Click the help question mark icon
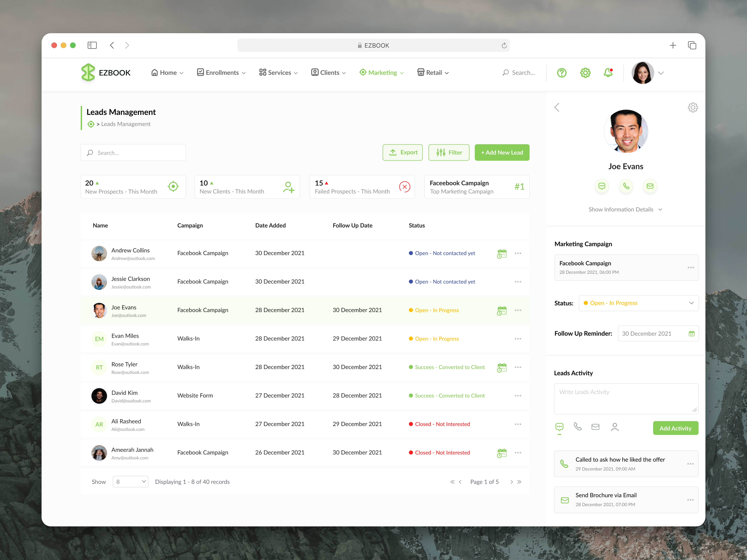747x560 pixels. click(x=562, y=73)
